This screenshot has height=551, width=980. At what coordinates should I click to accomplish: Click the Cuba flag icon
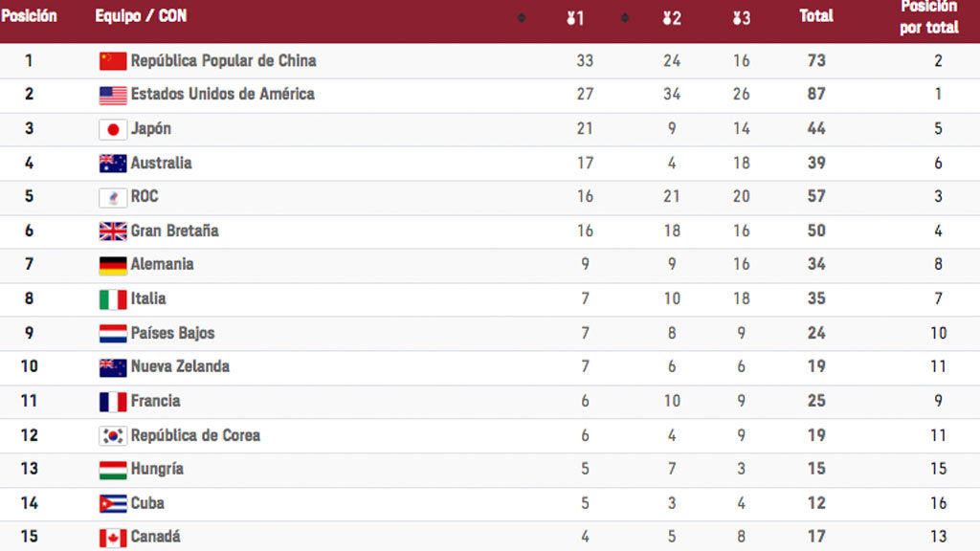pos(113,503)
